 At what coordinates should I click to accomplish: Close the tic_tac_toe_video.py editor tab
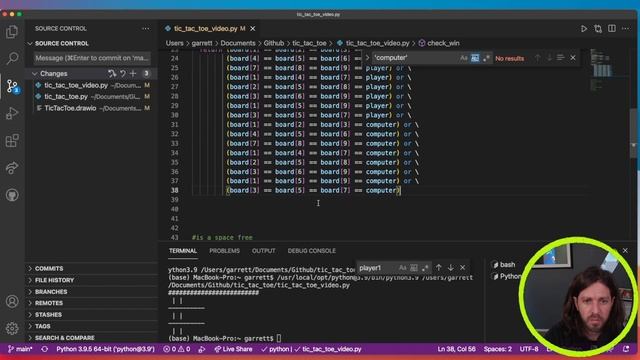click(x=253, y=29)
